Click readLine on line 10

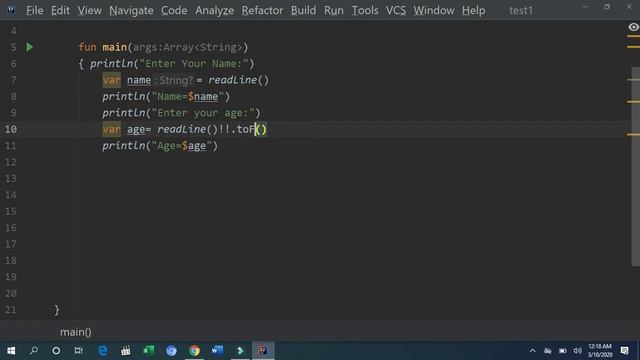point(181,129)
